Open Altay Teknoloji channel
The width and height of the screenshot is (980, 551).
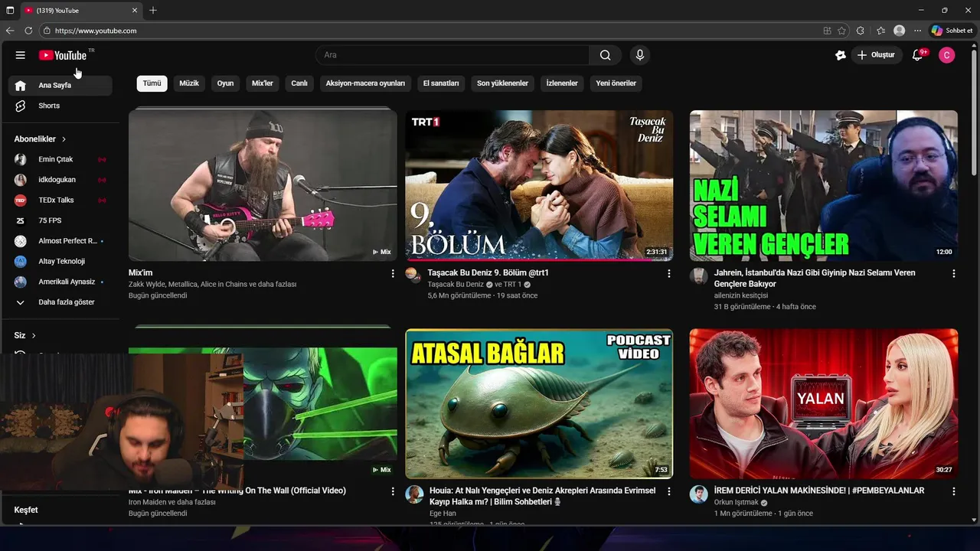pyautogui.click(x=60, y=261)
